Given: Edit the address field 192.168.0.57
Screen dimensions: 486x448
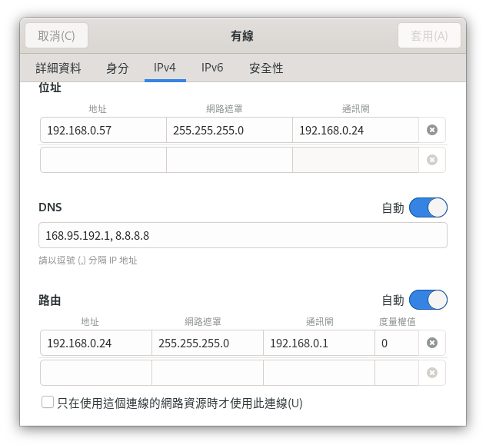Looking at the screenshot, I should pos(103,130).
